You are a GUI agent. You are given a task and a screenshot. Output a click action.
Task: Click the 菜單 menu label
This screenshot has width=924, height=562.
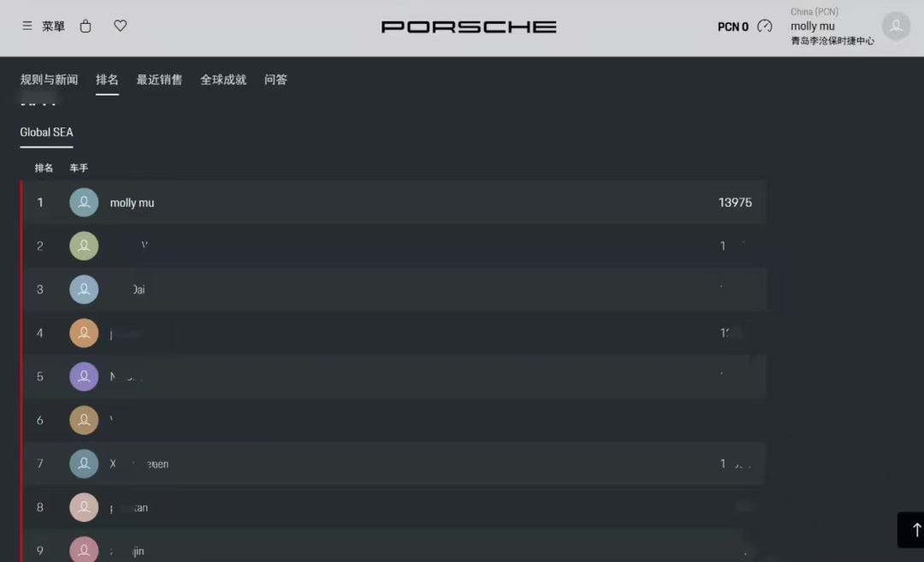[54, 26]
